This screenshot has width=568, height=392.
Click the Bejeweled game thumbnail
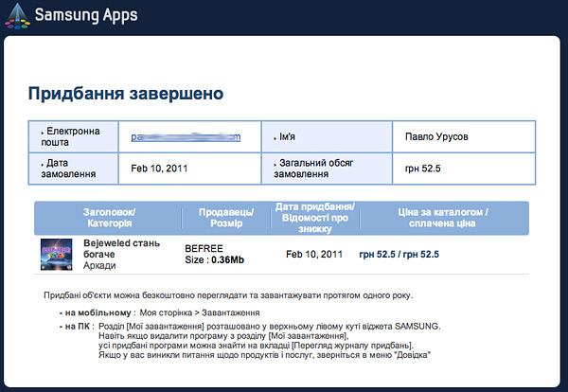56,255
